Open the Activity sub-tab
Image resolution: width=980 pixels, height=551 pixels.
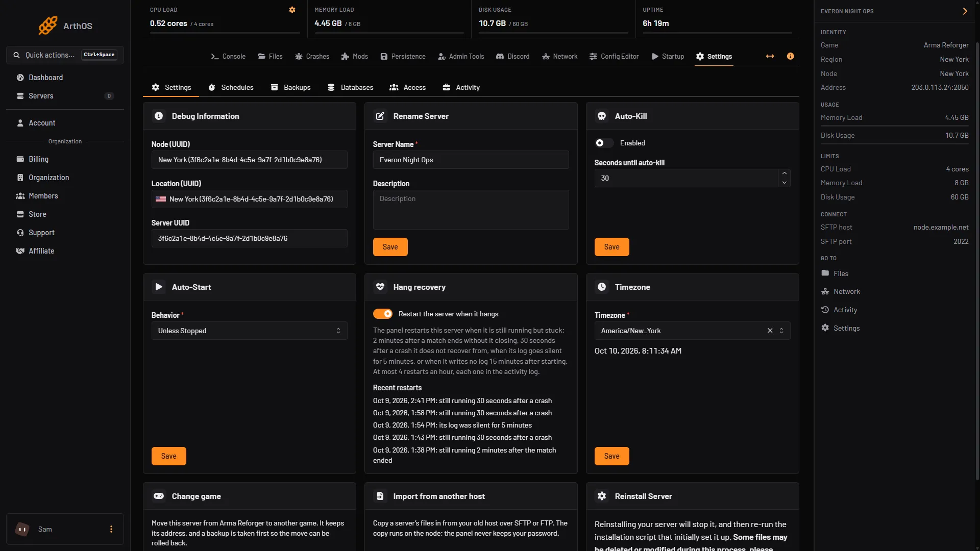(461, 87)
